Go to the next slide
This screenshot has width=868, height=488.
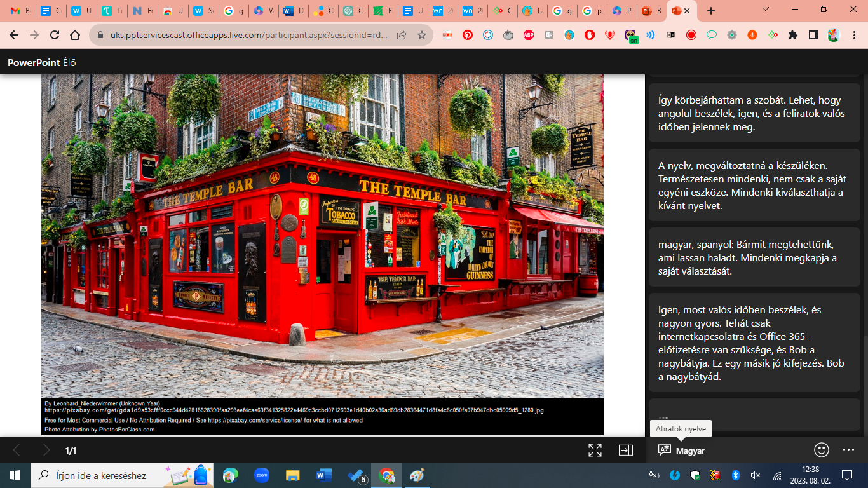[46, 451]
